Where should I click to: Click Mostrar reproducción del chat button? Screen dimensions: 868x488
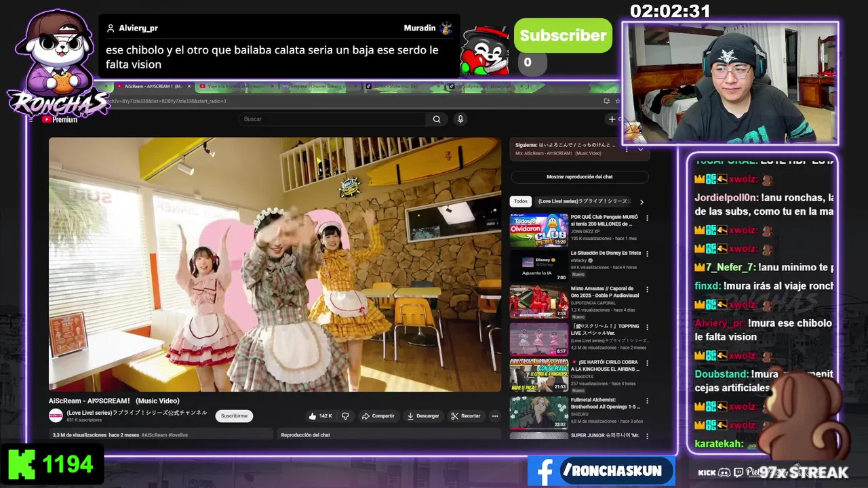coord(580,177)
